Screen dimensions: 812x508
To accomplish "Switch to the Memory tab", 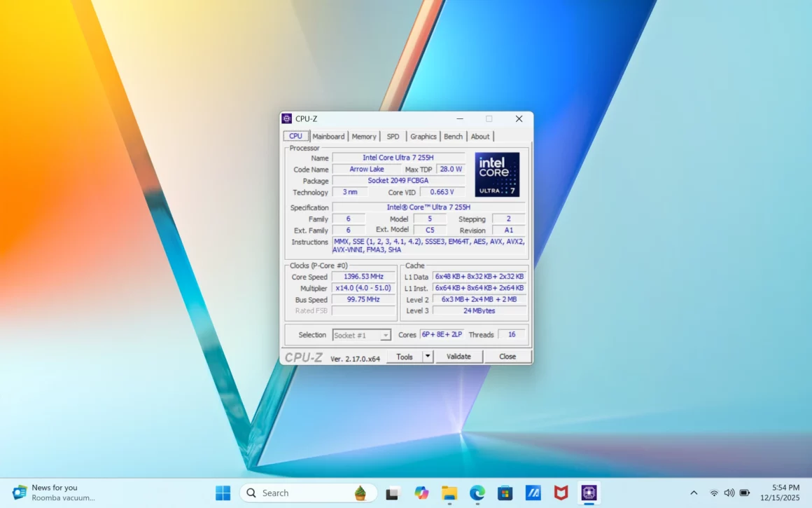I will [364, 137].
